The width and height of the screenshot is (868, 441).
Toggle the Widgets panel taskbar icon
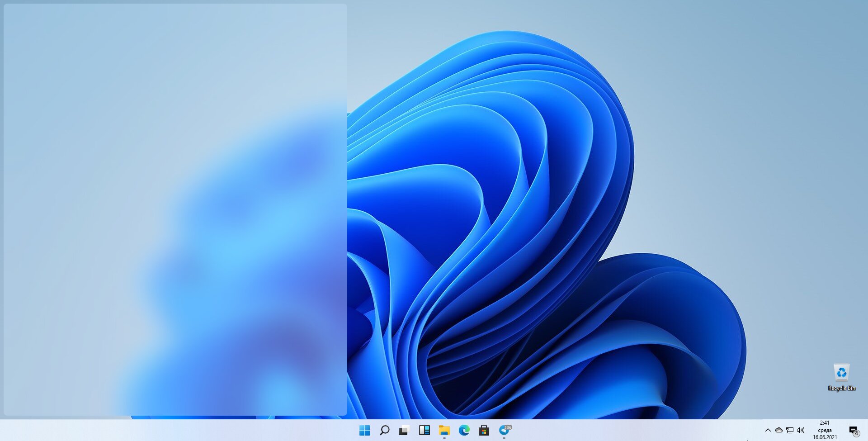(x=424, y=430)
